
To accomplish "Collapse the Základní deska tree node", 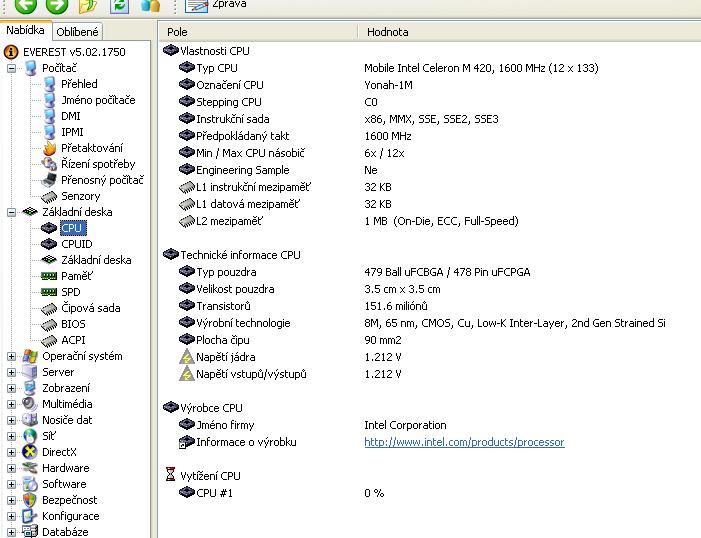I will pyautogui.click(x=12, y=212).
